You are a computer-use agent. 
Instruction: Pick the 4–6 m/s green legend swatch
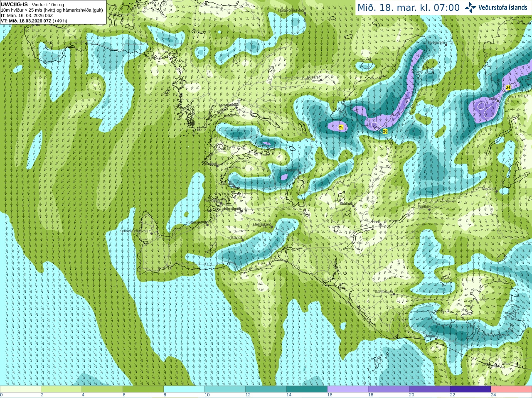tap(102, 389)
